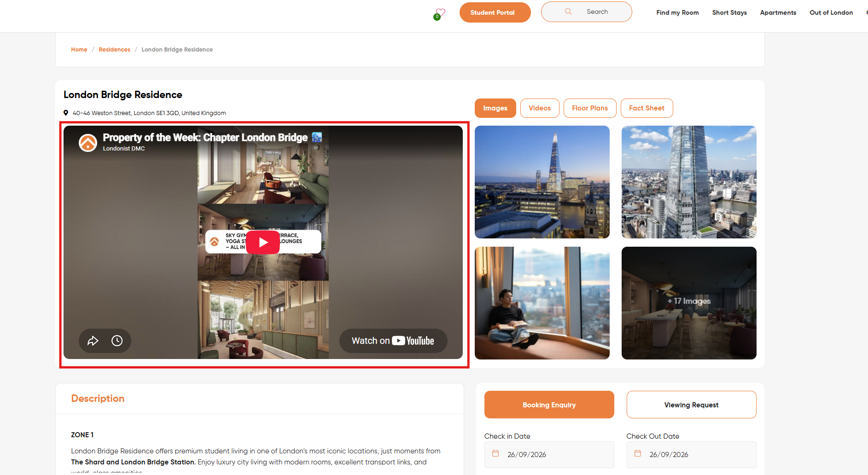Click the Londonist DMC channel name
This screenshot has height=475, width=868.
tap(124, 149)
